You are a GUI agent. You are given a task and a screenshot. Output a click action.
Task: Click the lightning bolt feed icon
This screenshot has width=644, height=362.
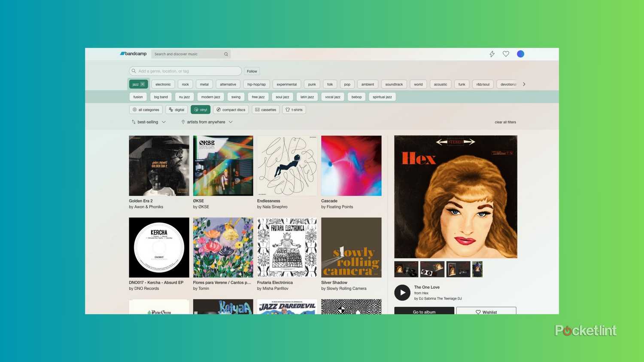(x=492, y=54)
